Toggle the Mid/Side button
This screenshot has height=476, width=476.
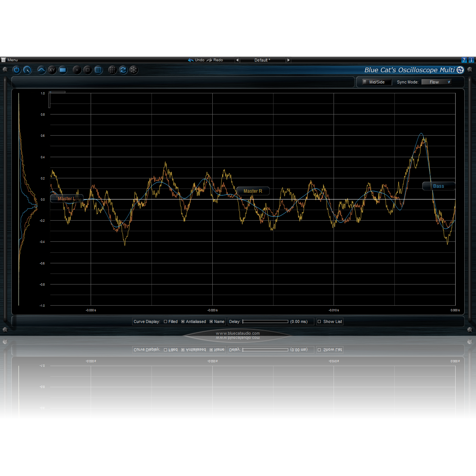click(376, 82)
